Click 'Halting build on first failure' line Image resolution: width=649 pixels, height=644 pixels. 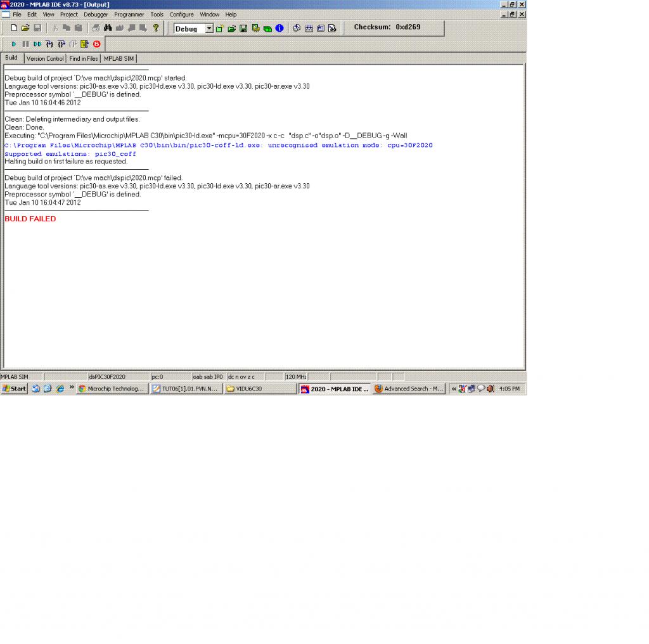[x=66, y=162]
